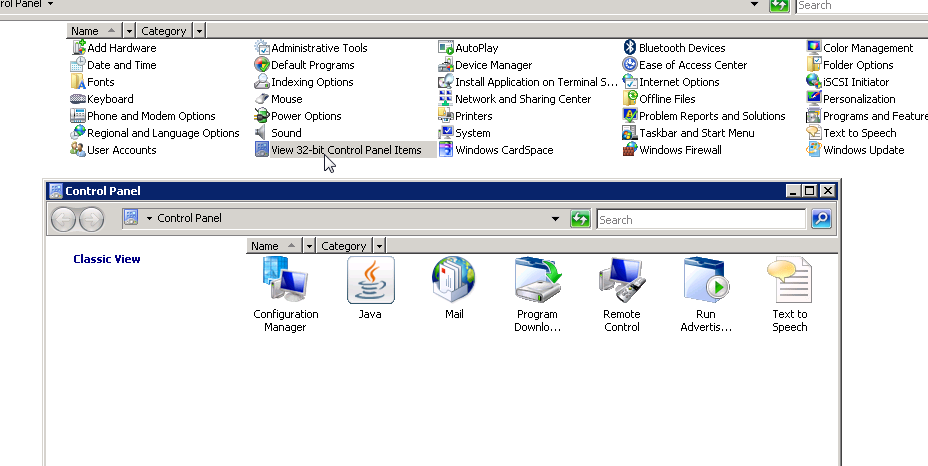Image resolution: width=928 pixels, height=466 pixels.
Task: Click Classic View link in front window
Action: click(107, 259)
